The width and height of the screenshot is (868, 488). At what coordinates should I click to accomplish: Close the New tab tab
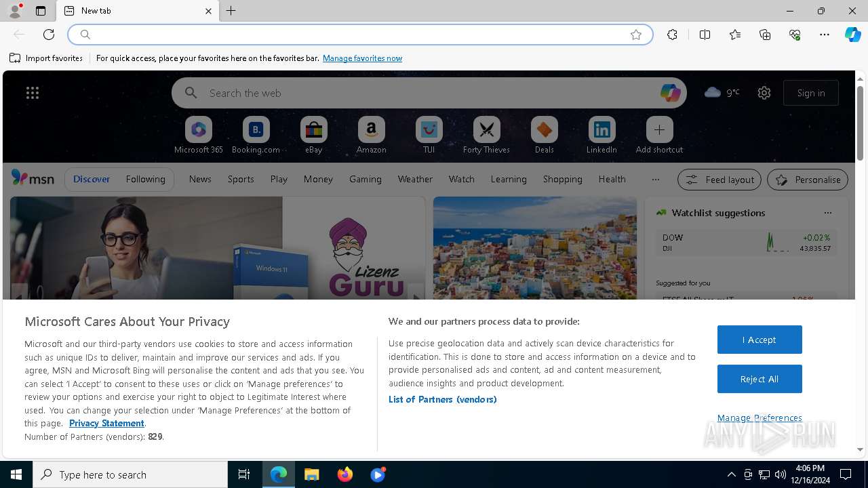pyautogui.click(x=208, y=11)
